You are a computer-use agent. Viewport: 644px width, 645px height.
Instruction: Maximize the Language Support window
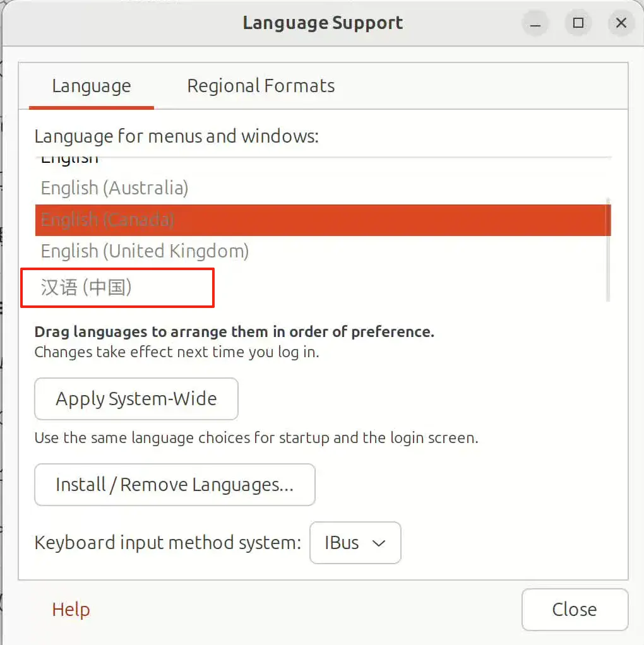point(578,23)
